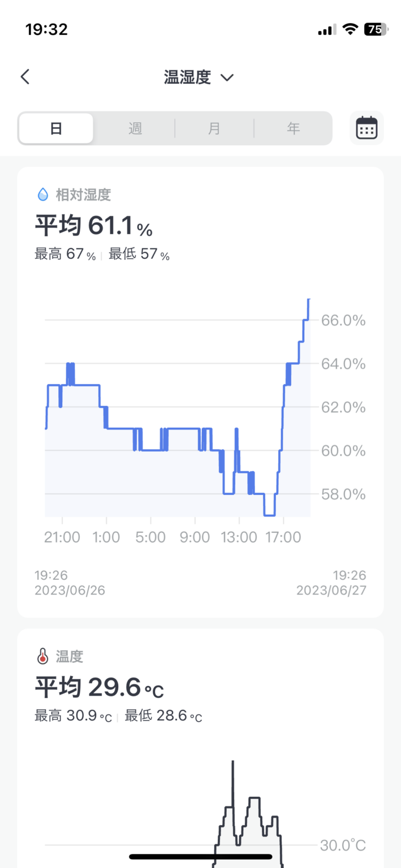Tap the 2023/06/27 end date label

tap(331, 591)
